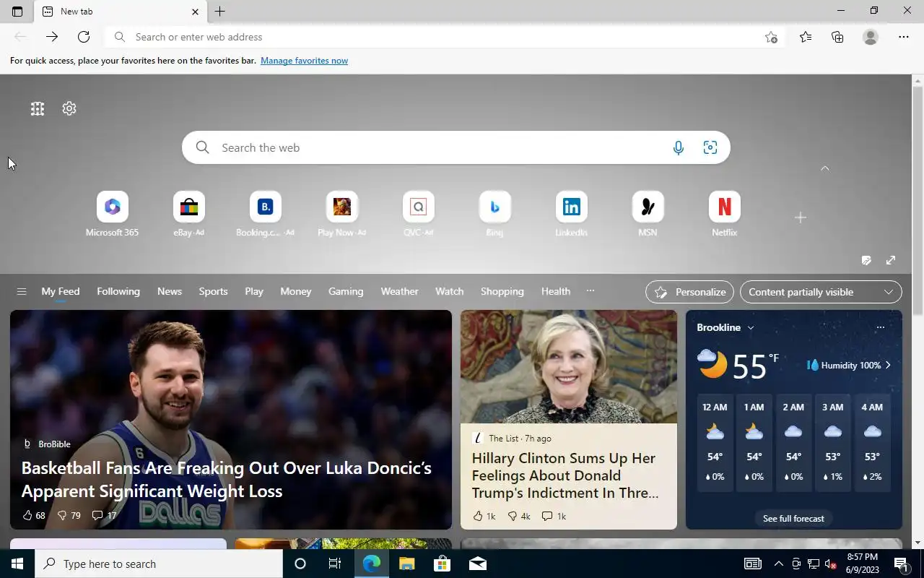Open visual search camera icon
Image resolution: width=924 pixels, height=578 pixels.
(x=710, y=147)
